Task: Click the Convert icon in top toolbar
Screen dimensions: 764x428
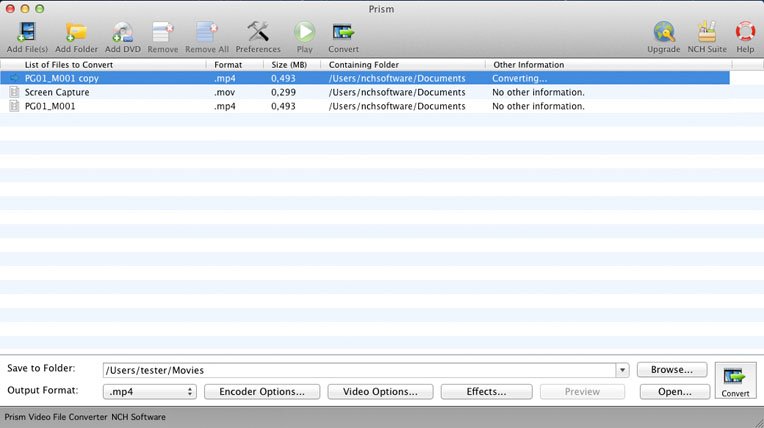Action: click(x=343, y=35)
